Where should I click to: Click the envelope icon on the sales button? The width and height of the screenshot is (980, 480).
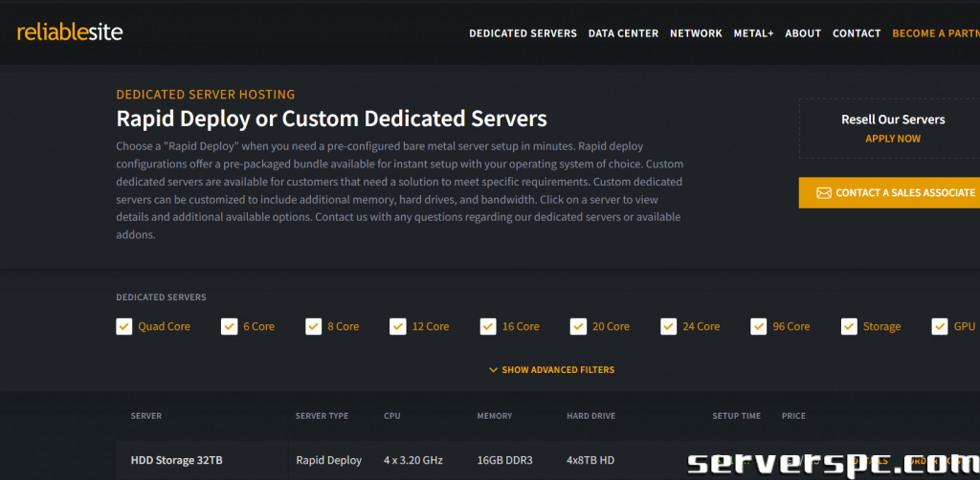(823, 193)
